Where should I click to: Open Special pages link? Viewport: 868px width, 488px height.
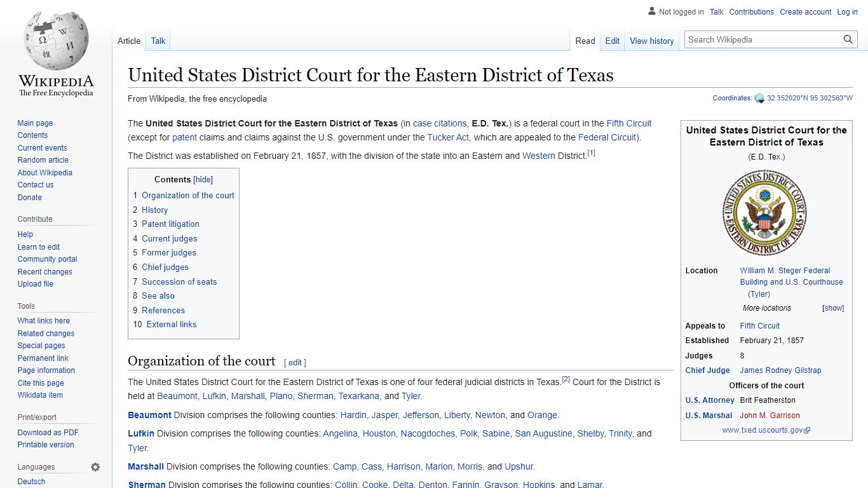tap(41, 346)
